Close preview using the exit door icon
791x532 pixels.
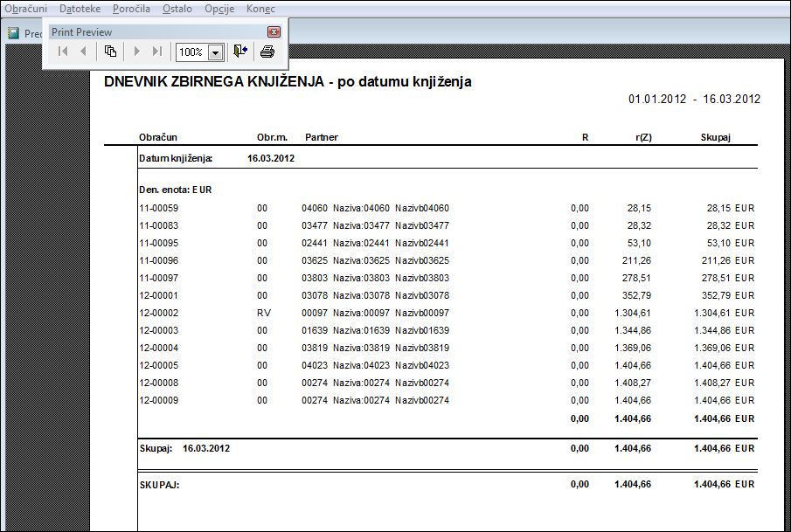(240, 52)
